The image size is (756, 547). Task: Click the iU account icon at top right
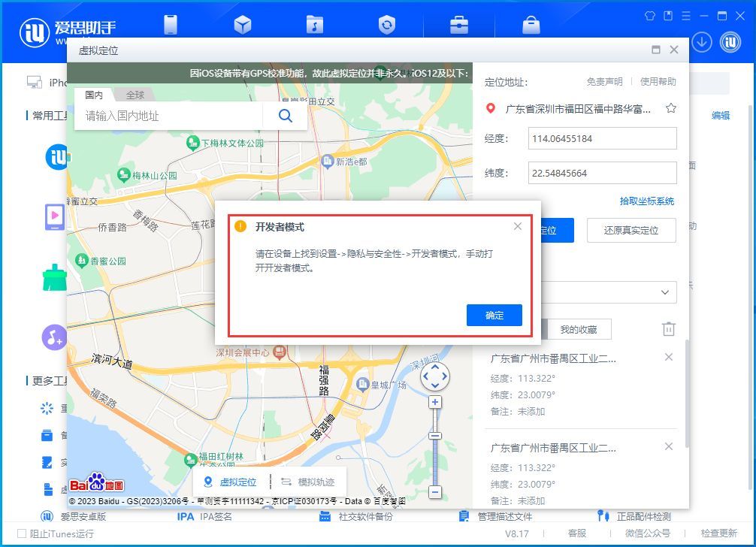click(730, 42)
